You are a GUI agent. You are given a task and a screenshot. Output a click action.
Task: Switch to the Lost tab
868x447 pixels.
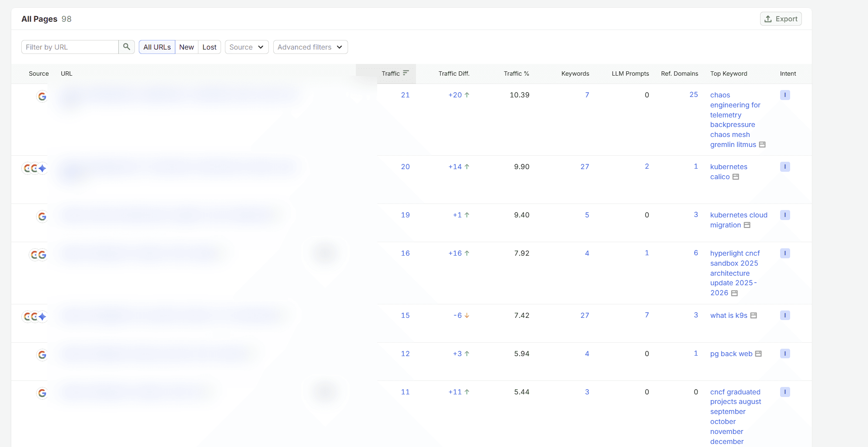click(x=209, y=47)
